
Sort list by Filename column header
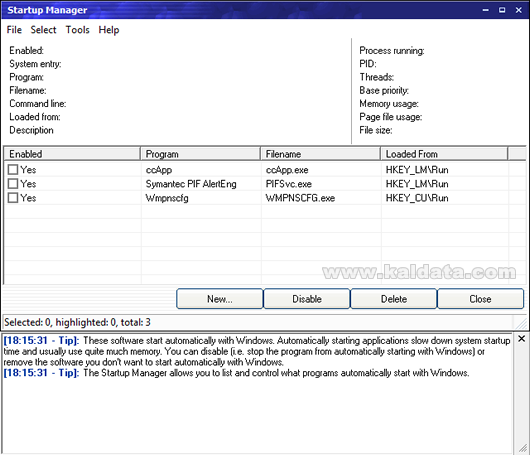pyautogui.click(x=320, y=154)
